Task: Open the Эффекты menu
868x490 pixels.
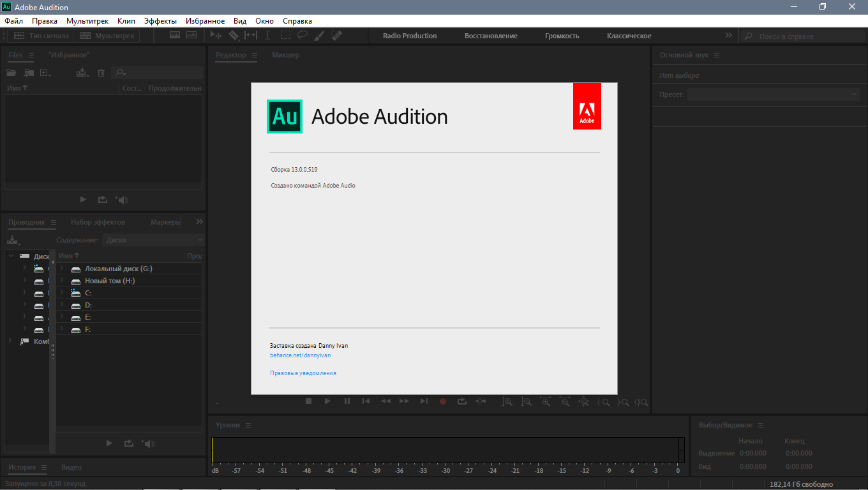Action: (160, 21)
